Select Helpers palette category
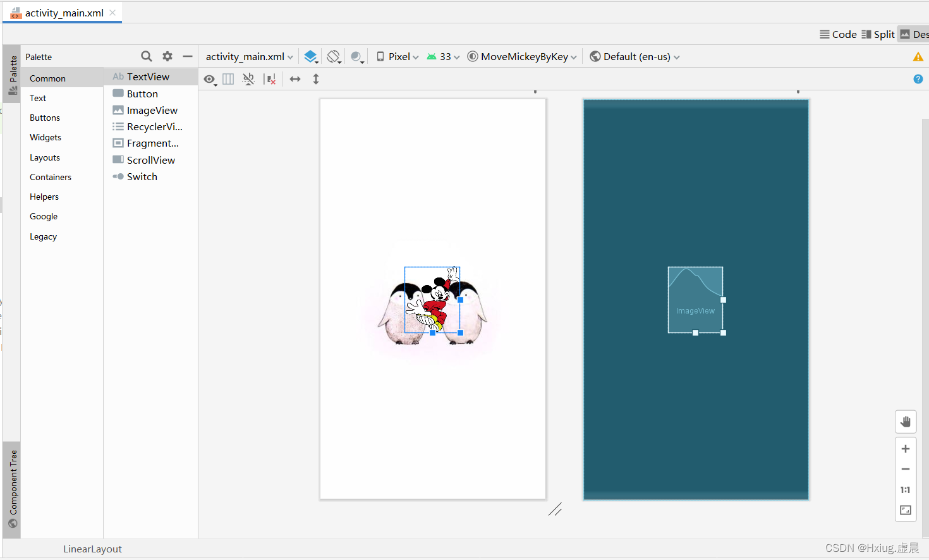The height and width of the screenshot is (560, 929). pos(62,197)
